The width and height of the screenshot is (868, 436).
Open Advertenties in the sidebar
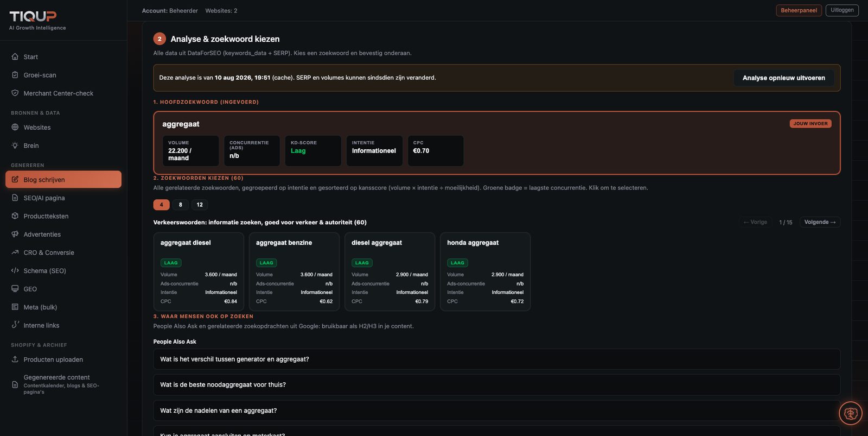pos(63,235)
